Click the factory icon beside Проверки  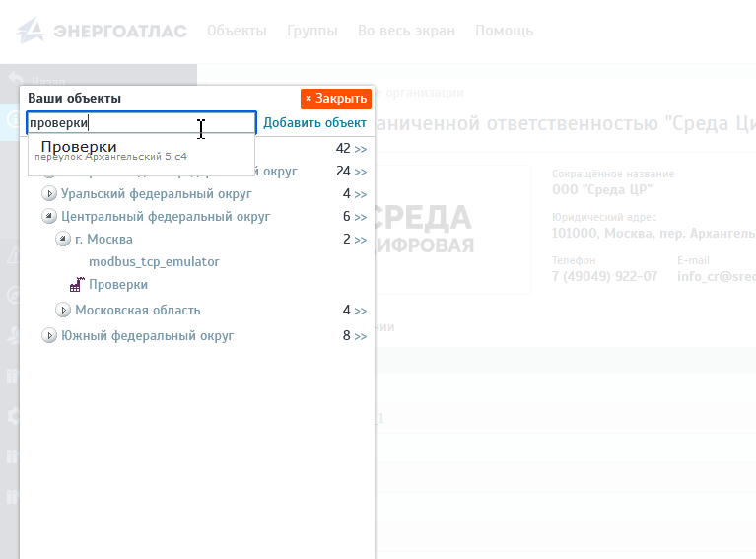click(x=77, y=284)
